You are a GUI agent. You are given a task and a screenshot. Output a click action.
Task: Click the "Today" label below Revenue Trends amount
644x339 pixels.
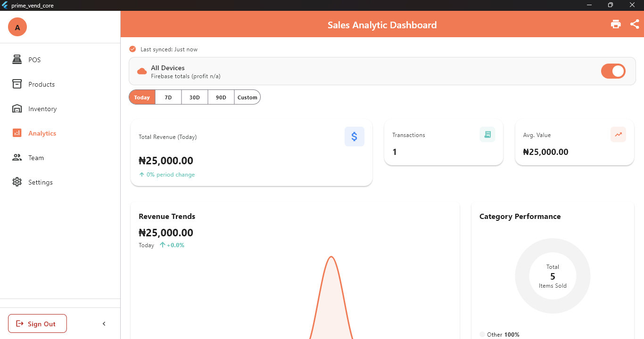pos(146,245)
